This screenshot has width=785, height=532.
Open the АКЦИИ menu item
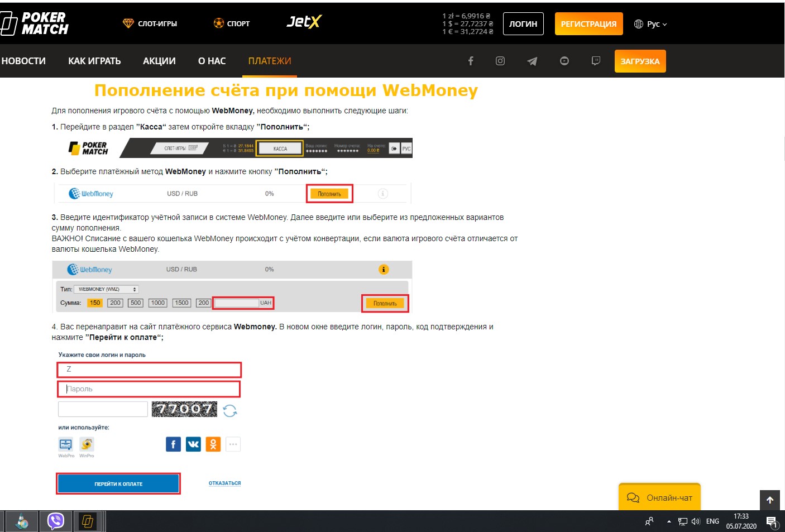(x=159, y=61)
